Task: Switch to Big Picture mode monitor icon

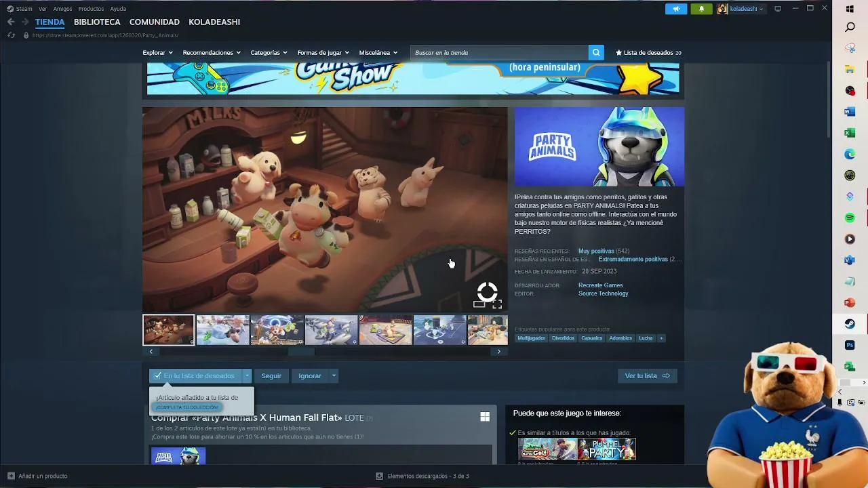Action: pos(778,9)
